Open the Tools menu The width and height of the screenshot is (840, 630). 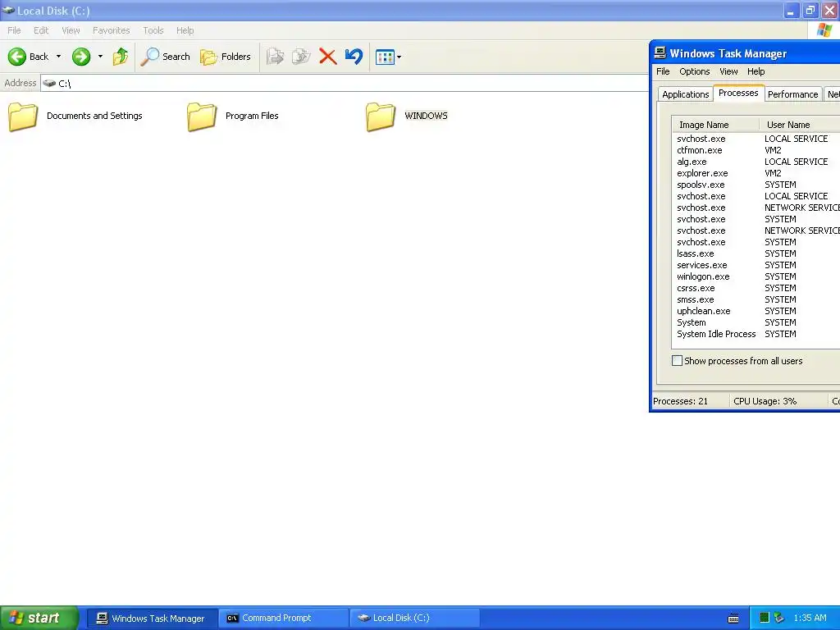point(153,30)
